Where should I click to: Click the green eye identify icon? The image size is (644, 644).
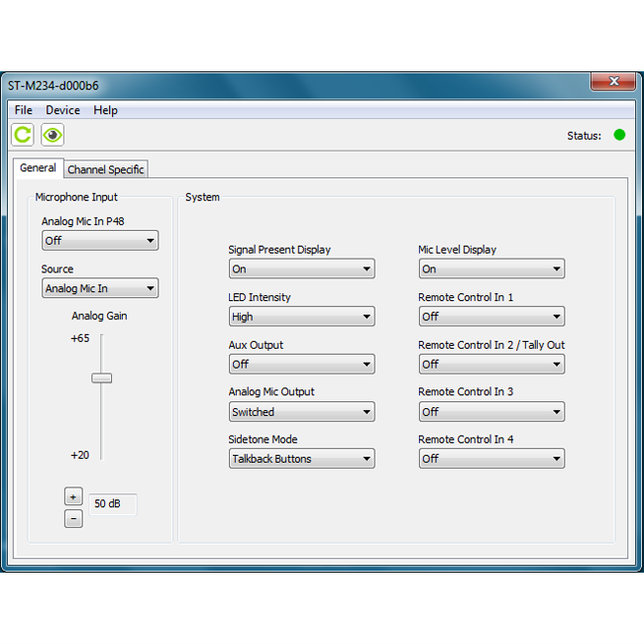(53, 136)
